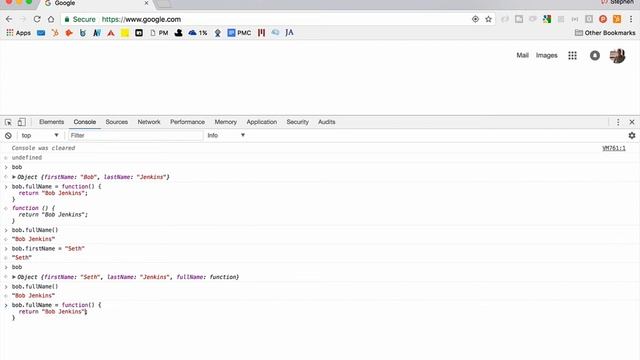Open the top execution context dropdown
640x360 pixels.
pos(40,136)
